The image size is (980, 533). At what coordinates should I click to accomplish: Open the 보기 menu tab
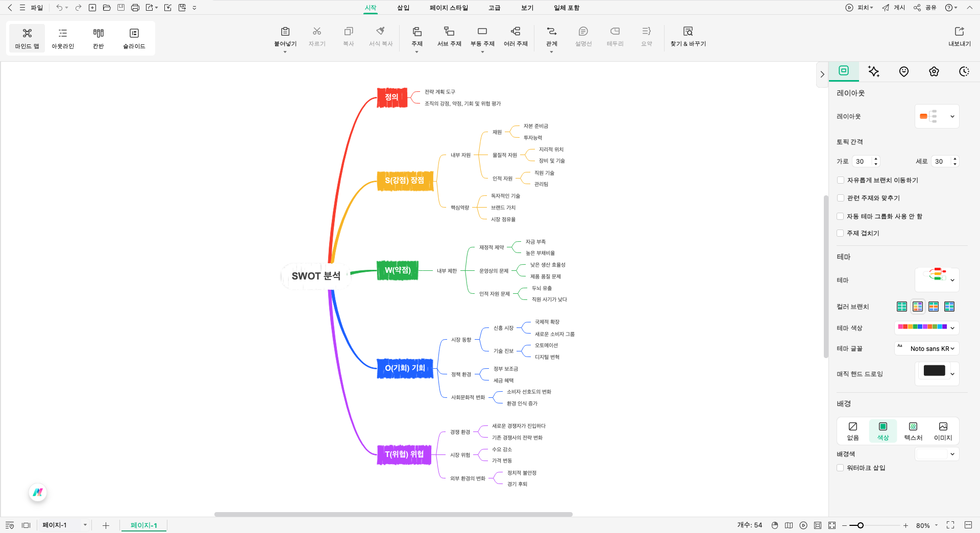[527, 8]
